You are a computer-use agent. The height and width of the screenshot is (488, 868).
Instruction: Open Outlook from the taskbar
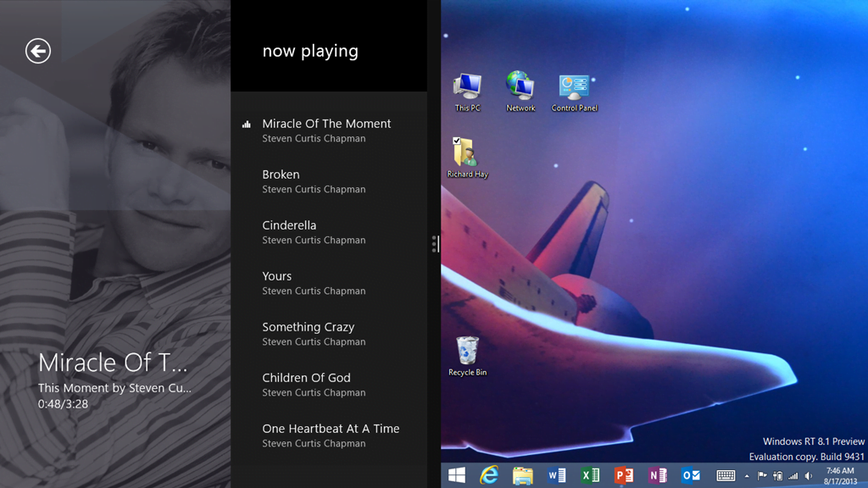tap(691, 475)
